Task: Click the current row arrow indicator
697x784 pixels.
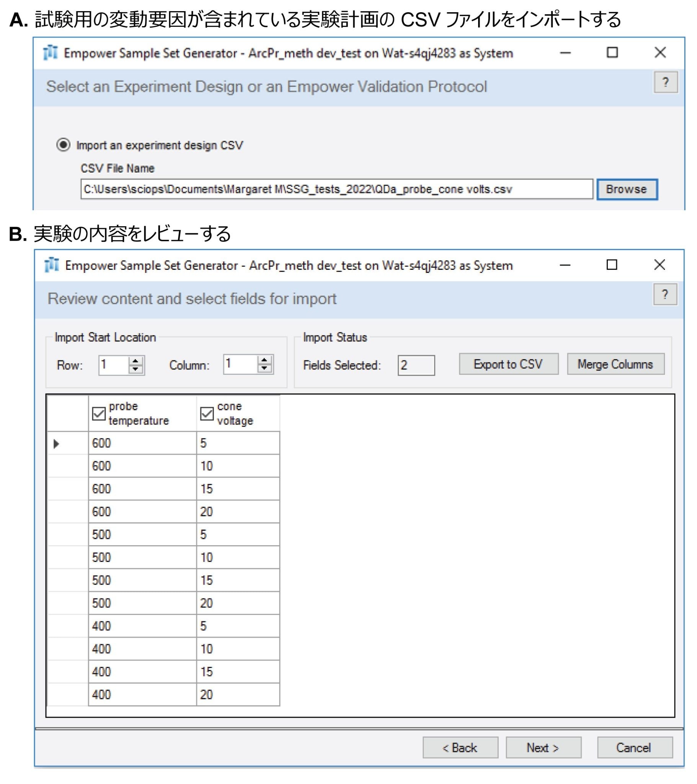Action: click(56, 444)
